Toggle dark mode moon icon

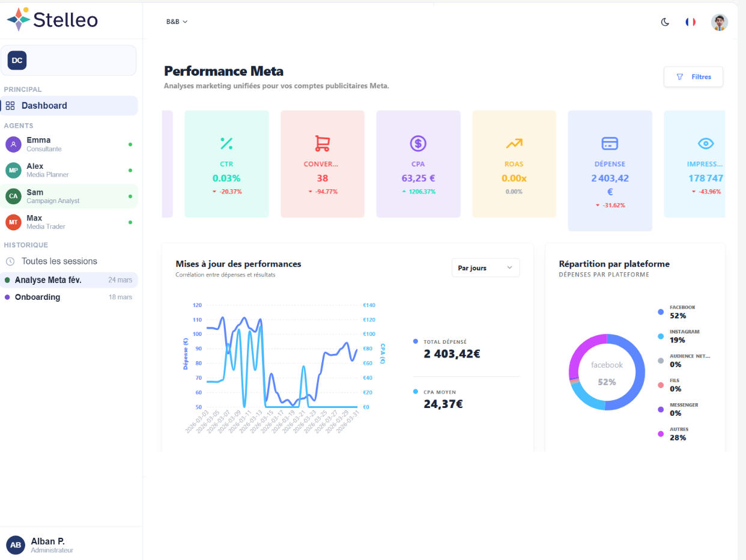665,22
